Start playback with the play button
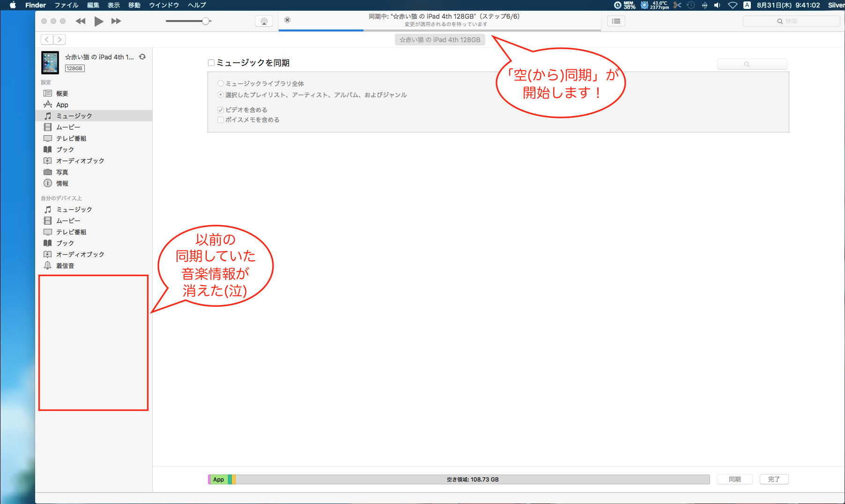This screenshot has width=845, height=504. point(98,21)
